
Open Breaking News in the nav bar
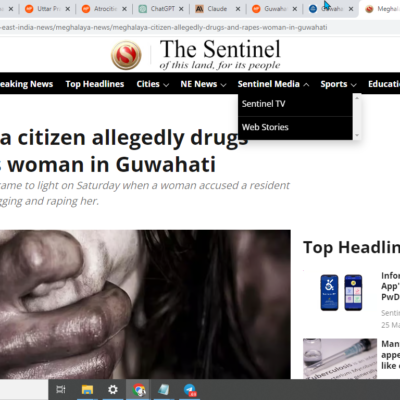(26, 84)
